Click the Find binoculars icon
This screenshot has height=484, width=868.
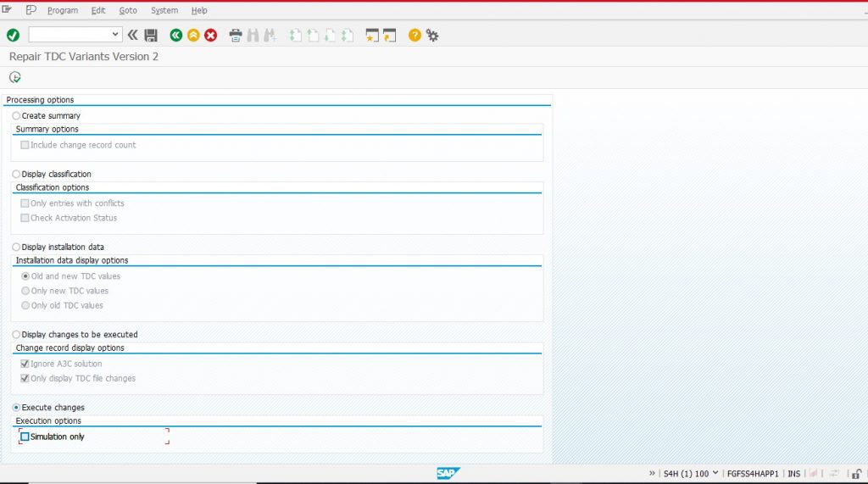point(253,36)
